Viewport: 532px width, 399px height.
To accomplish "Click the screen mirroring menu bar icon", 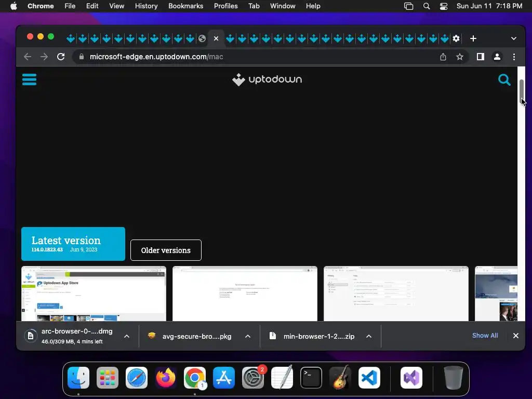I will click(408, 6).
